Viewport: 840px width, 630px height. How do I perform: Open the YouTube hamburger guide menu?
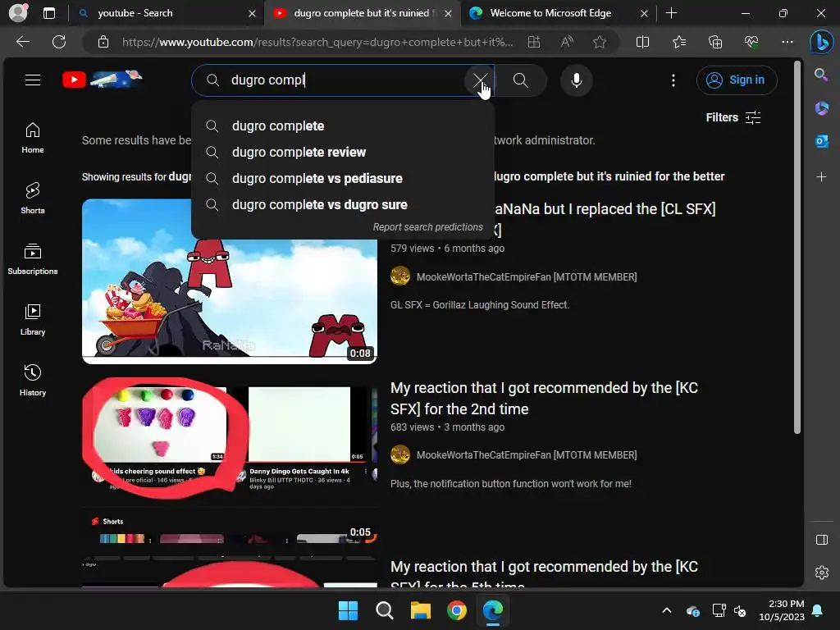[x=33, y=80]
